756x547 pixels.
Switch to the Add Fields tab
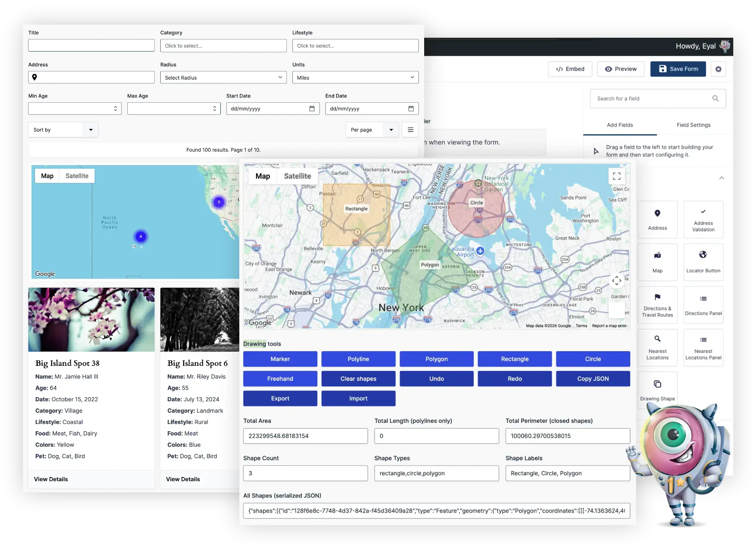[x=619, y=125]
